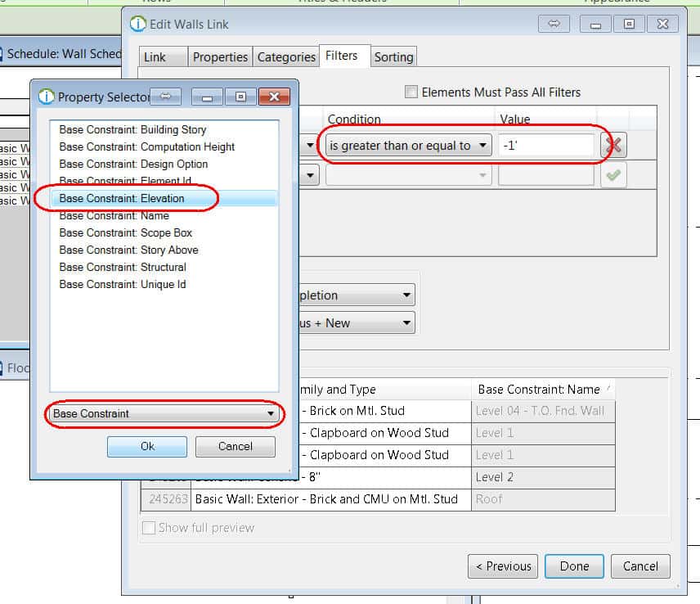Click the 'Brick on Mtl. Stud' row

385,411
